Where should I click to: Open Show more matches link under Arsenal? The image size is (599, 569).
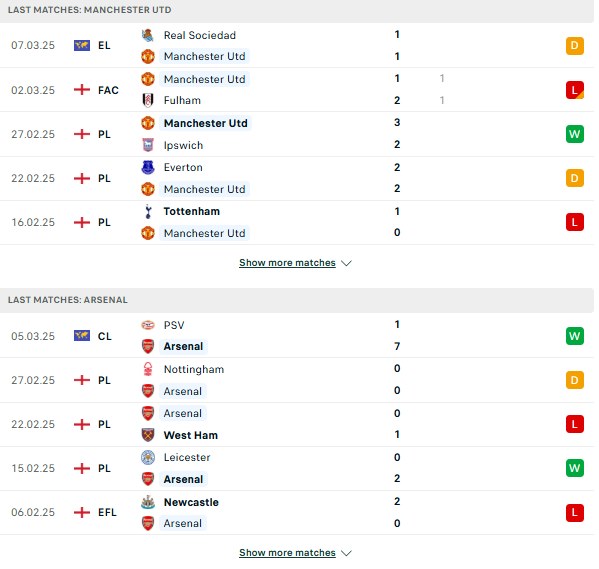(287, 553)
